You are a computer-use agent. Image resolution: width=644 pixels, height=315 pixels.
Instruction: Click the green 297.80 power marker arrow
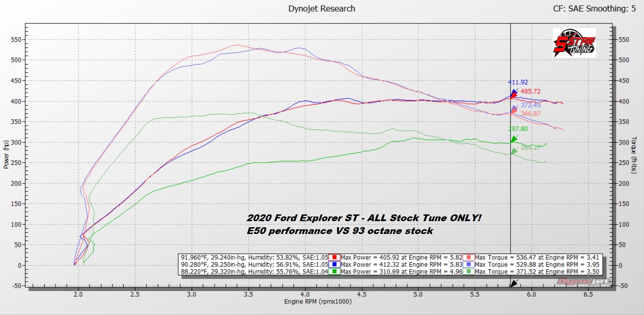pos(514,139)
